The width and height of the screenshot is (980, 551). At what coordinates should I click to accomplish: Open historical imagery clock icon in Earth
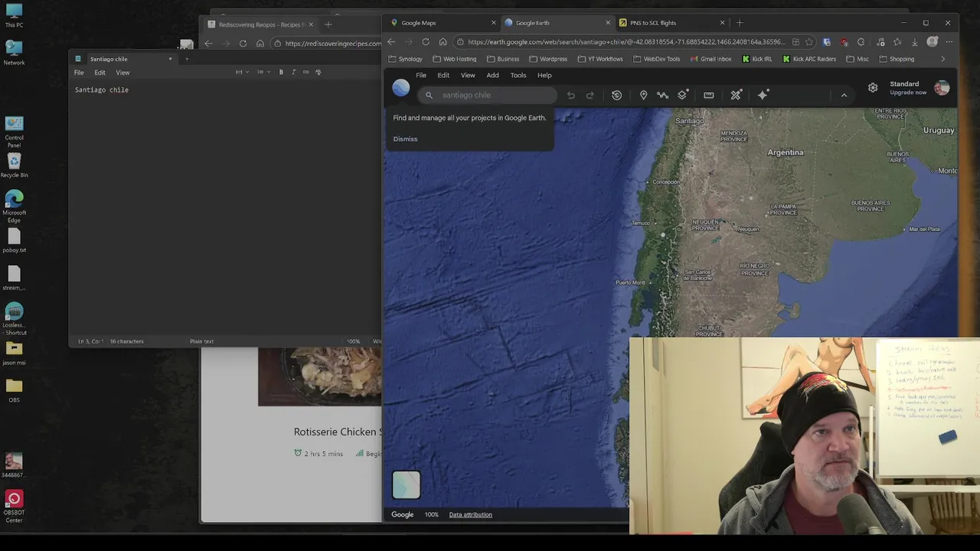[x=616, y=96]
